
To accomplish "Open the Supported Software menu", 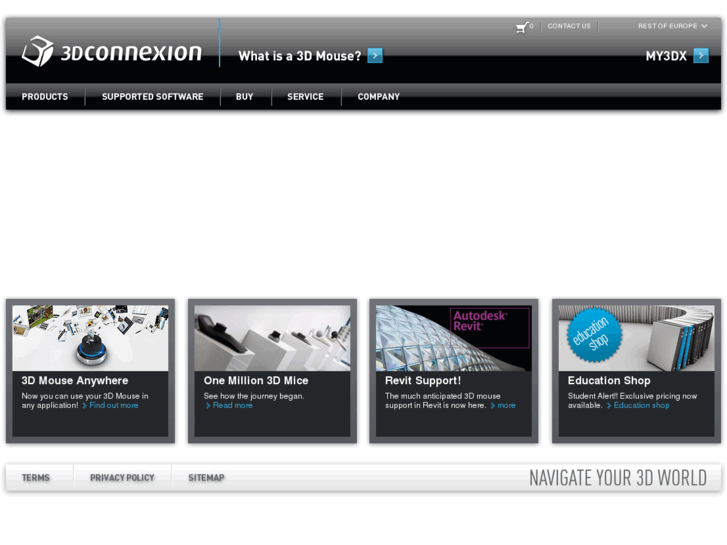I will [153, 96].
